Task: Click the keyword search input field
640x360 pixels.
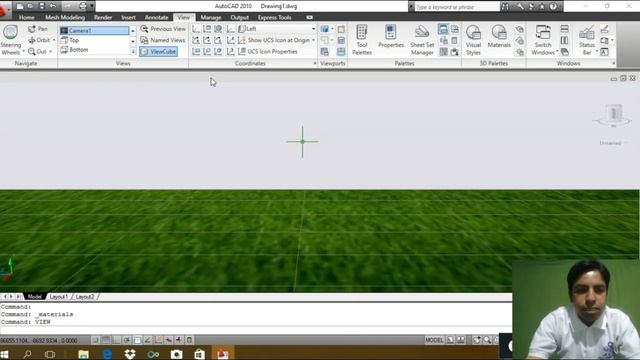Action: point(456,7)
